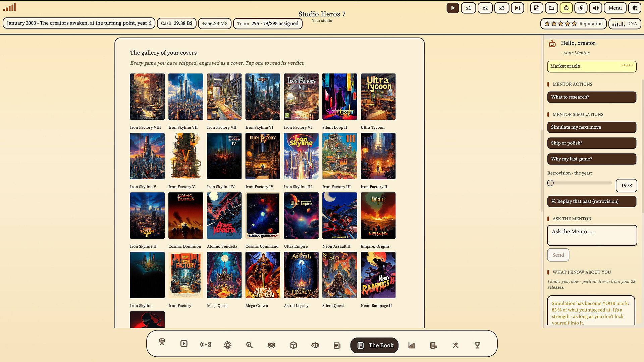
Task: Click the save game floppy icon
Action: pos(537,8)
